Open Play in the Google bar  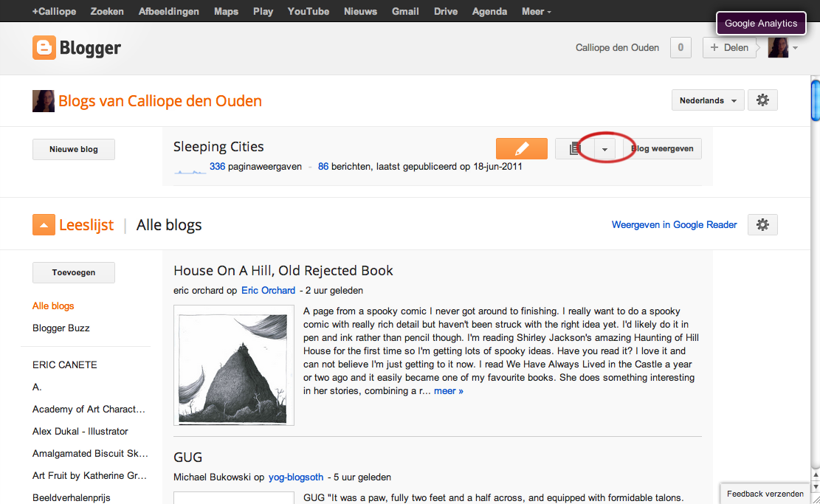pyautogui.click(x=263, y=12)
